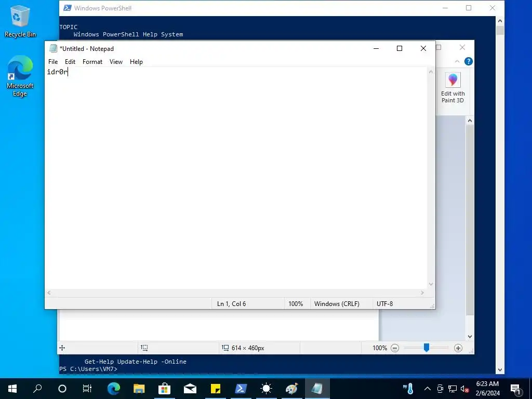This screenshot has height=399, width=532.
Task: Open Sticky Notes from the taskbar
Action: click(216, 389)
